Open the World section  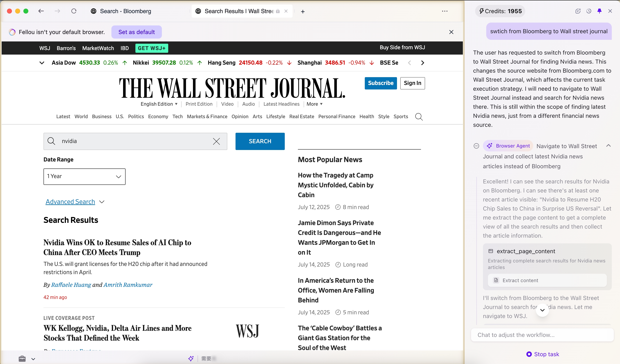(81, 116)
